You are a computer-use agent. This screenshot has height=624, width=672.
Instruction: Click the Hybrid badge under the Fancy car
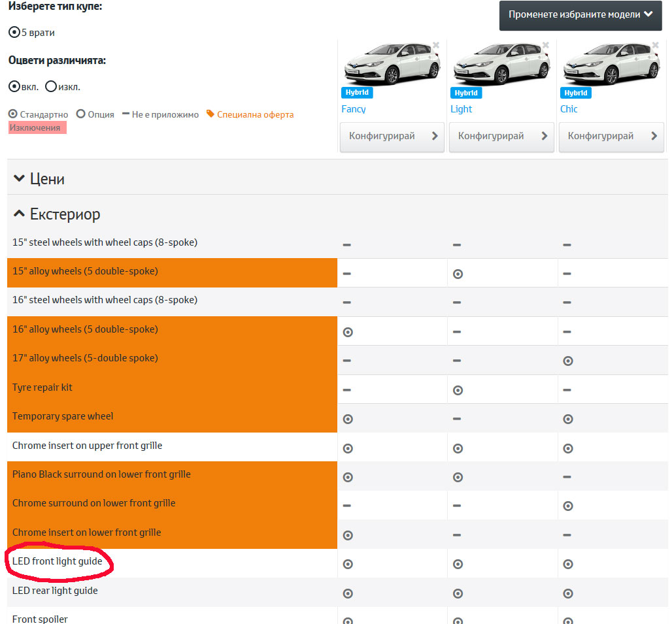click(356, 93)
